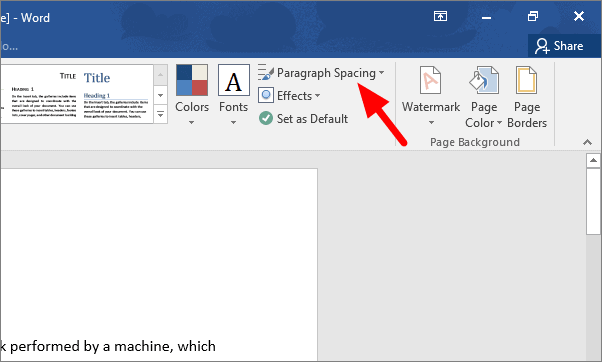
Task: Click the Ribbon Display Options icon
Action: 440,16
